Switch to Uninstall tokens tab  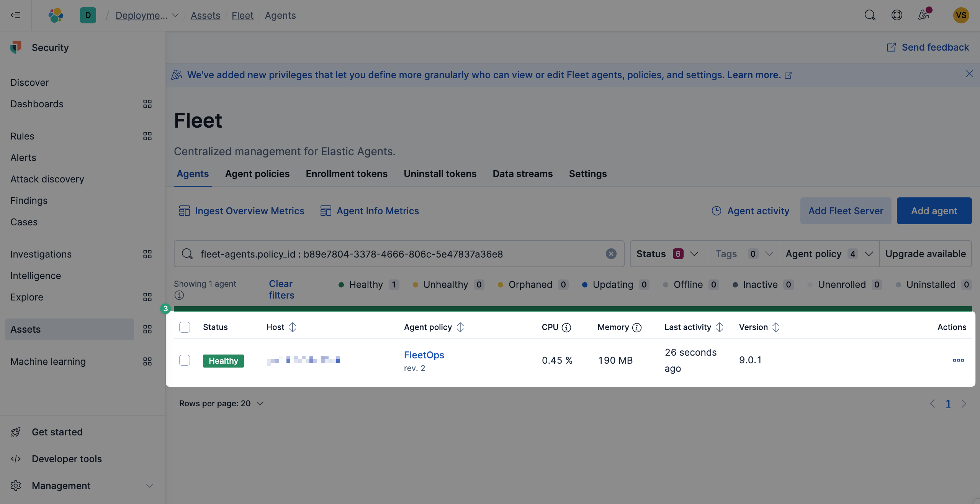click(440, 174)
